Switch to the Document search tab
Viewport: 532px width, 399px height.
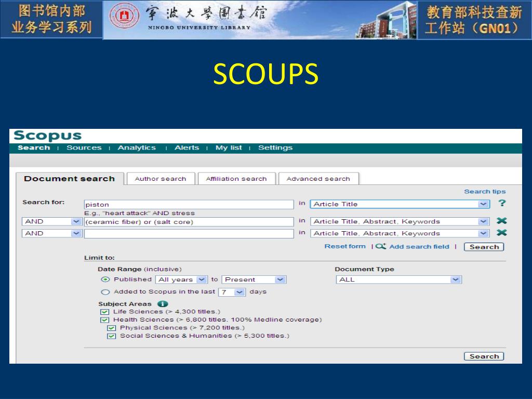click(70, 179)
